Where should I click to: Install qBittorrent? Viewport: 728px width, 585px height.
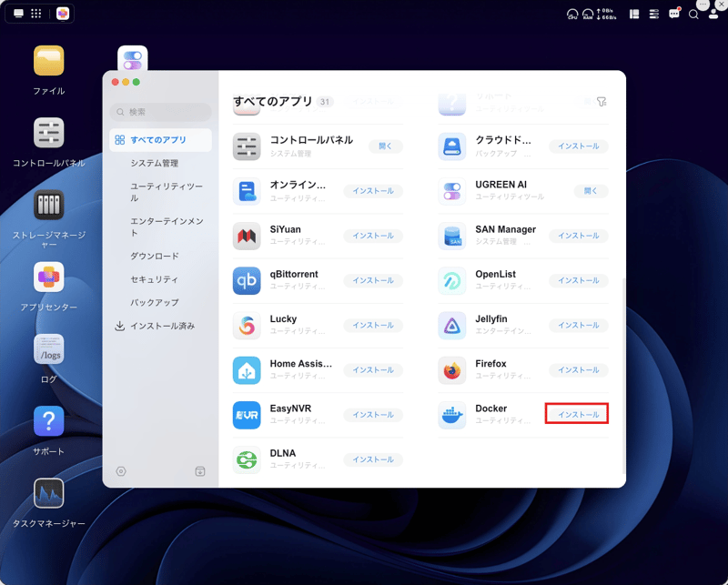373,280
